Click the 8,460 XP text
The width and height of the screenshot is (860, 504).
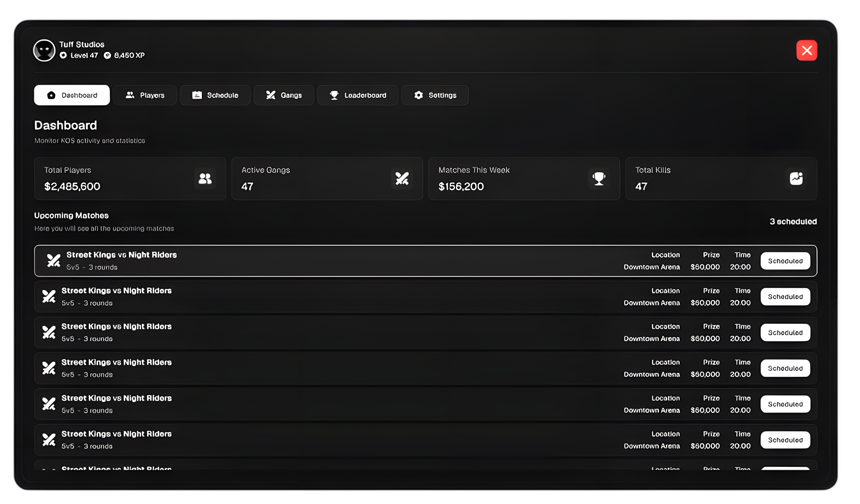click(x=129, y=55)
